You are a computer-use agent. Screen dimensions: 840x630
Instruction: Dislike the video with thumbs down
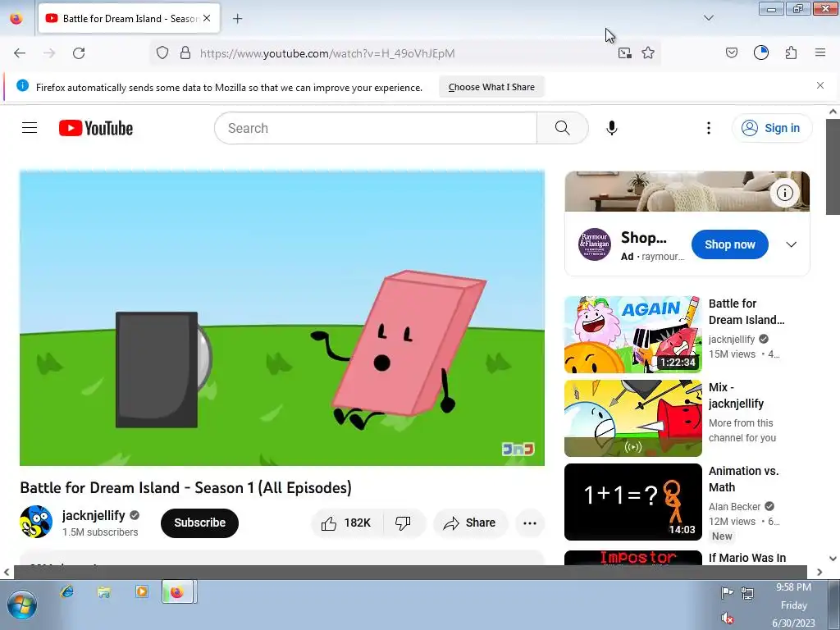point(404,523)
